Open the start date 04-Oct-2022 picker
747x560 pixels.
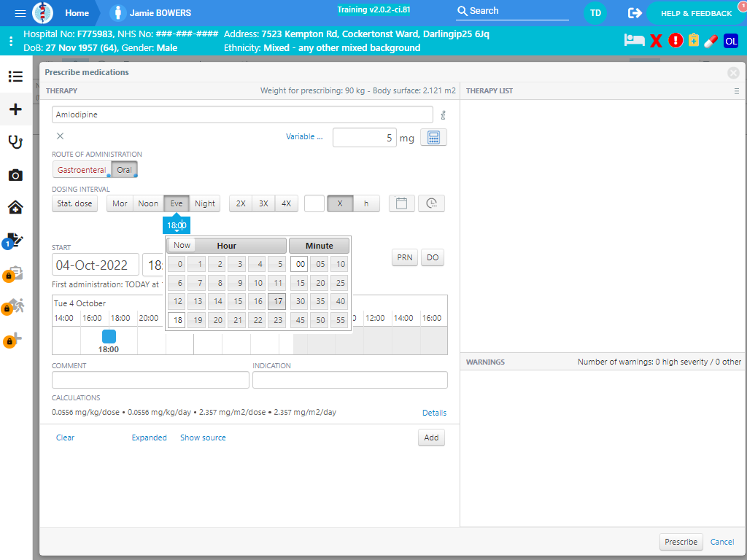tap(96, 265)
